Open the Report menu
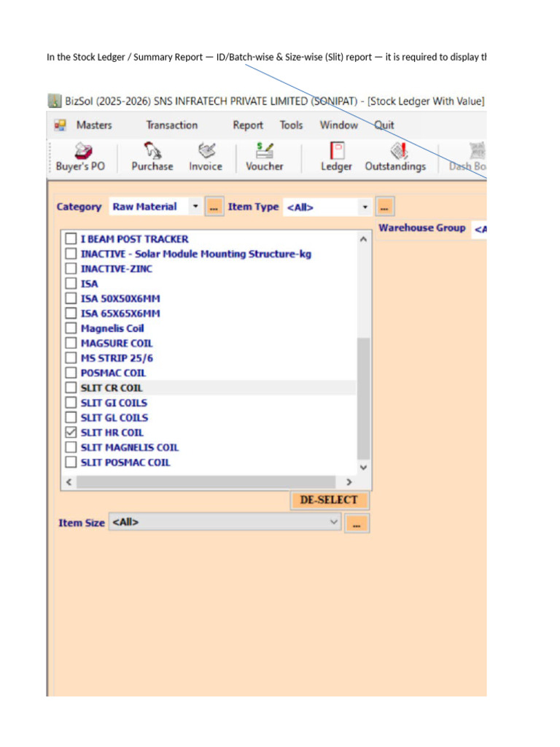 pyautogui.click(x=248, y=125)
